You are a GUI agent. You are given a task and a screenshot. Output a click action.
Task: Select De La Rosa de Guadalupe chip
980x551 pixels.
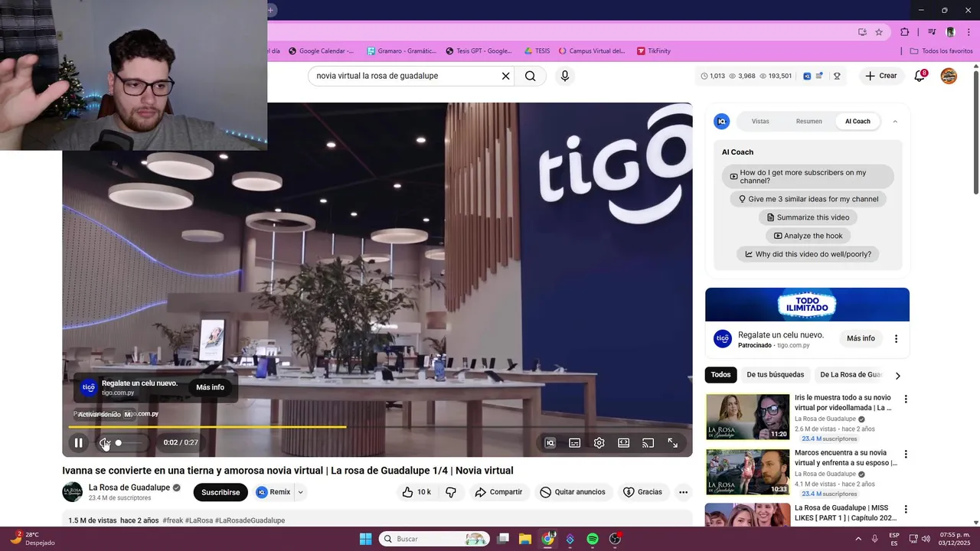(x=850, y=375)
